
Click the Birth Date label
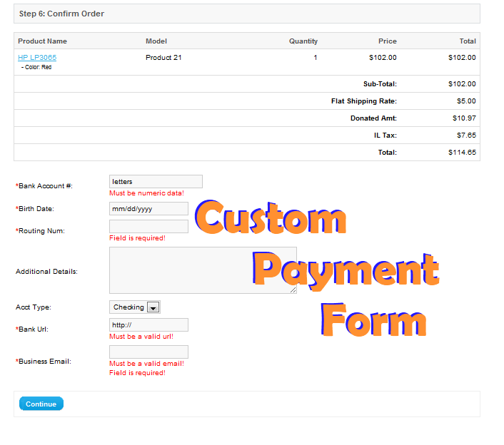[x=35, y=209]
